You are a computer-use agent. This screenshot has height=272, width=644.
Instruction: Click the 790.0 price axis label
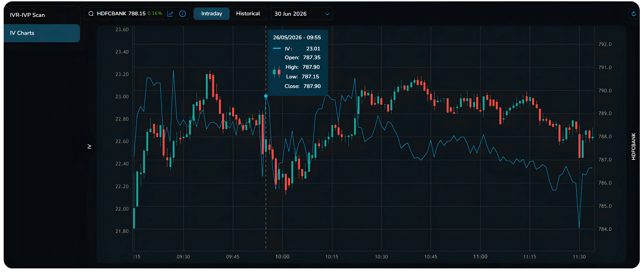pos(605,91)
